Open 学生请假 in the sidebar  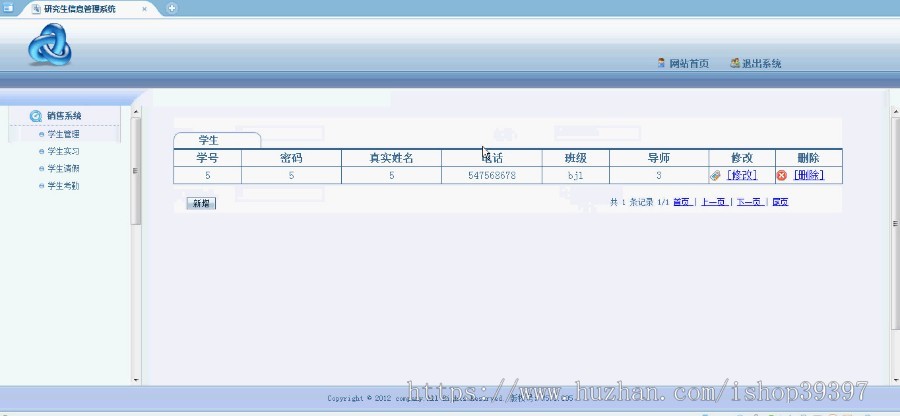pos(63,169)
